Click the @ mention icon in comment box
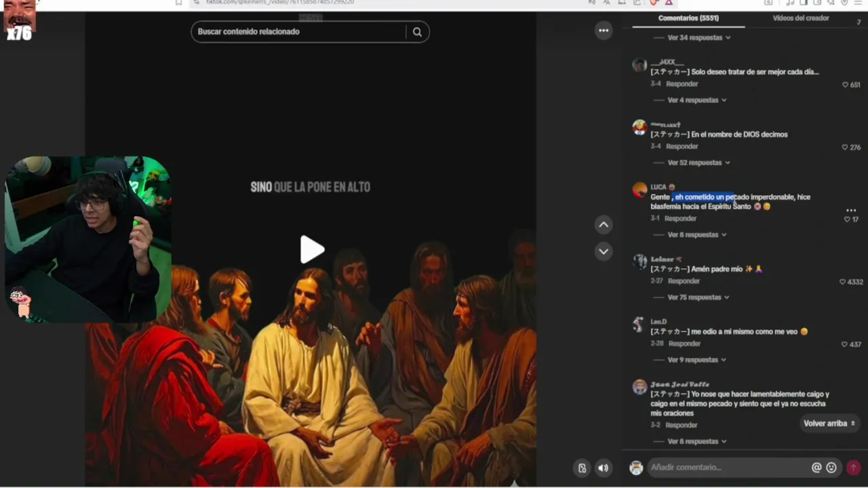The height and width of the screenshot is (488, 868). pos(816,467)
